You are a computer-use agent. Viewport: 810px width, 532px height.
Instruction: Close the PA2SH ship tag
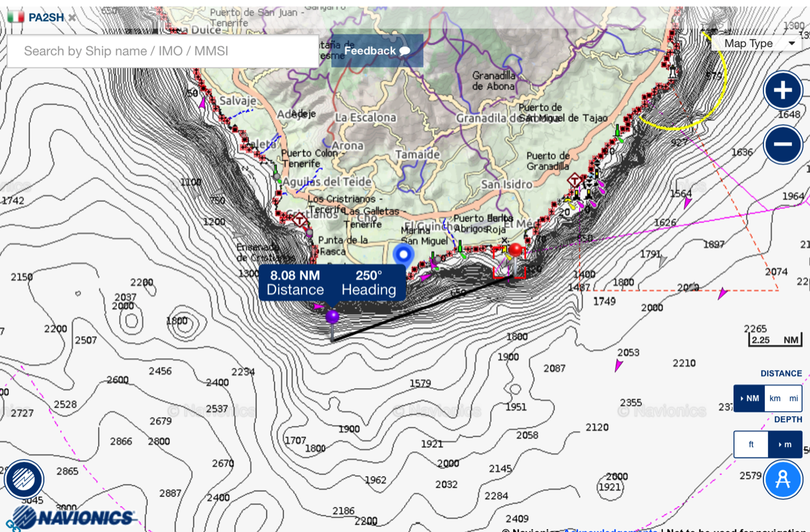coord(72,18)
